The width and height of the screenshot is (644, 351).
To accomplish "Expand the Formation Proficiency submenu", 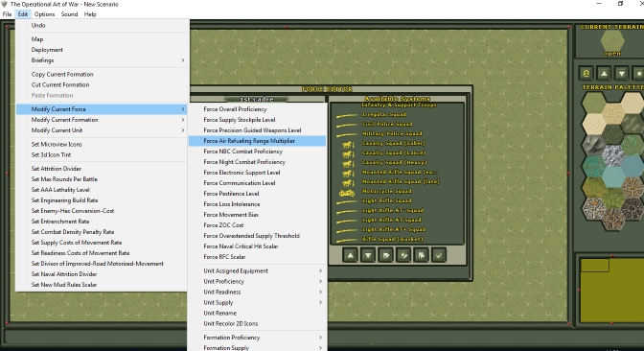I will click(258, 338).
